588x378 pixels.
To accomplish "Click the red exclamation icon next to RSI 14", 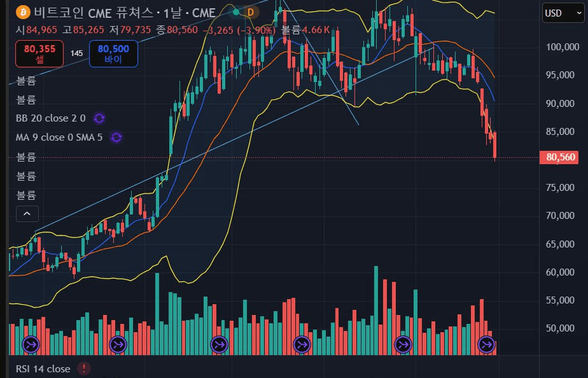I will click(84, 368).
